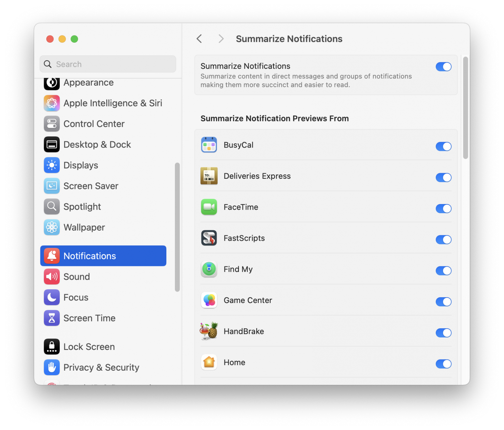Select the Wallpaper icon
This screenshot has height=430, width=504.
pos(52,227)
